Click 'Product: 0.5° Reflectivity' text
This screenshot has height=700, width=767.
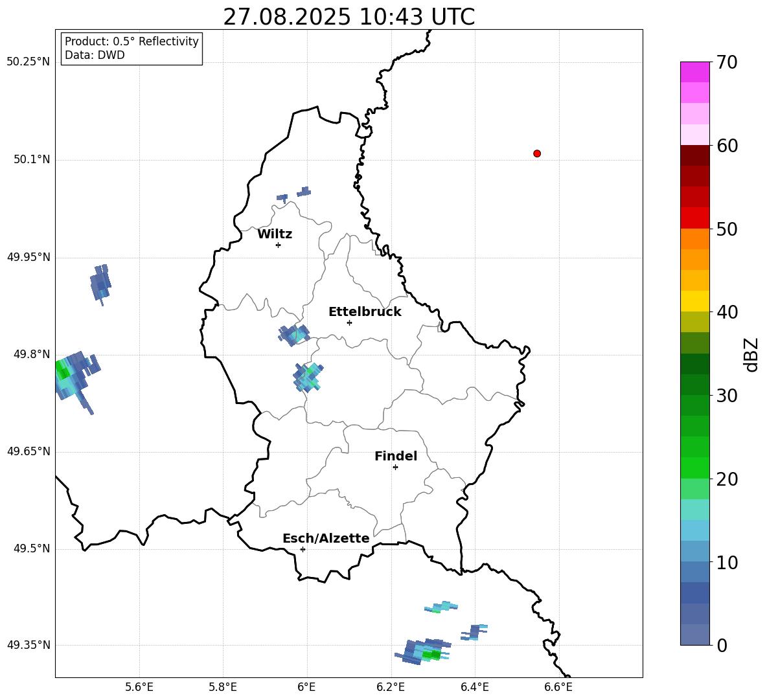pyautogui.click(x=132, y=41)
